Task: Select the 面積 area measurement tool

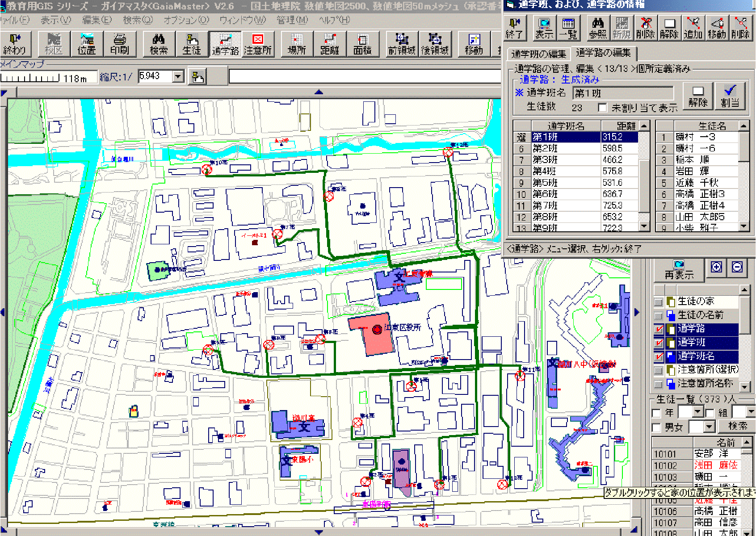Action: (x=362, y=44)
